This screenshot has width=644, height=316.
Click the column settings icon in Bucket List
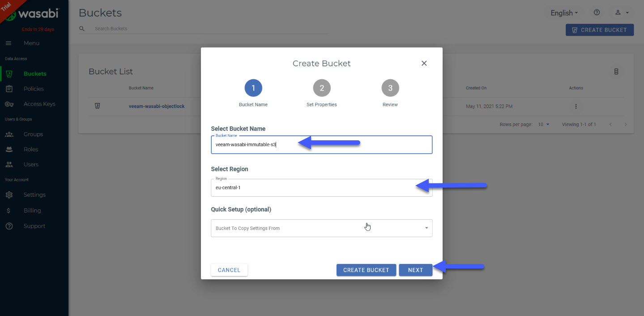pos(616,71)
